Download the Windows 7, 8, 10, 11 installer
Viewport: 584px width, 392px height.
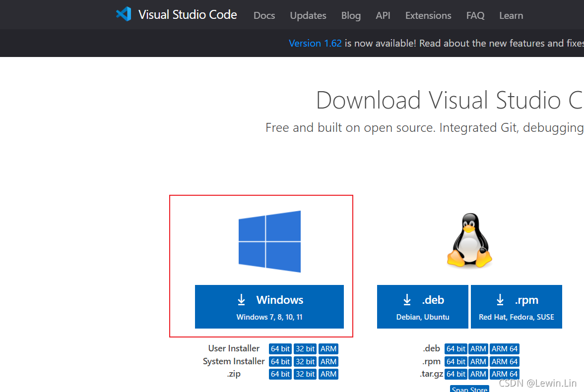click(x=269, y=307)
